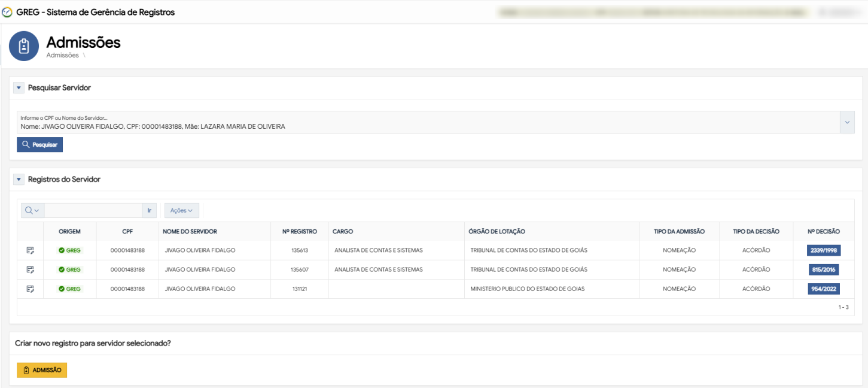
Task: Open edit icon for registro 135613
Action: 30,250
